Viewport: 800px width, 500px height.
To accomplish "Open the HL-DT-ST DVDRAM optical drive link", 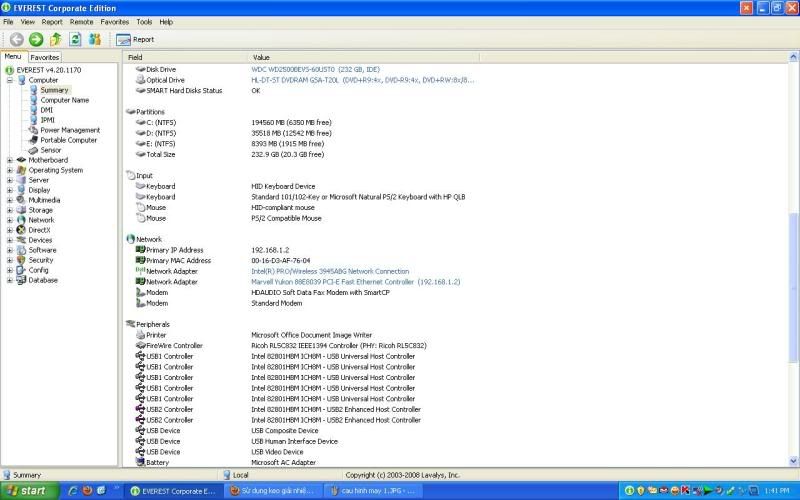I will coord(362,80).
